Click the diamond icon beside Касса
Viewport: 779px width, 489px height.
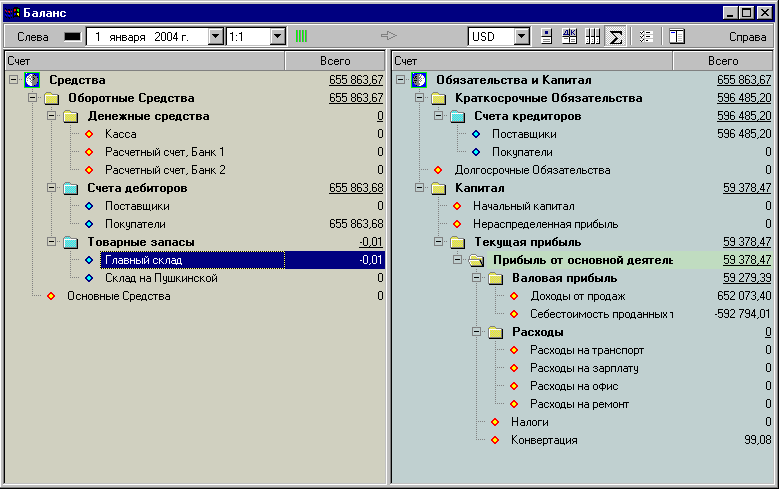point(89,134)
